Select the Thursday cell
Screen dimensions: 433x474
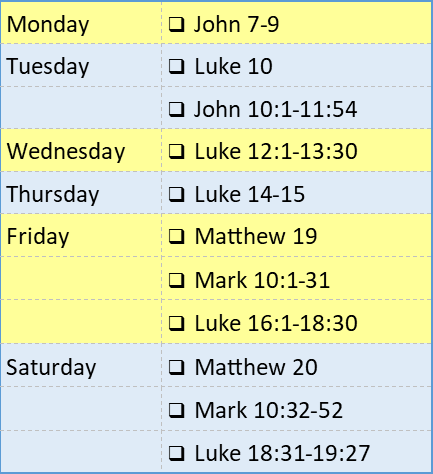(x=81, y=193)
